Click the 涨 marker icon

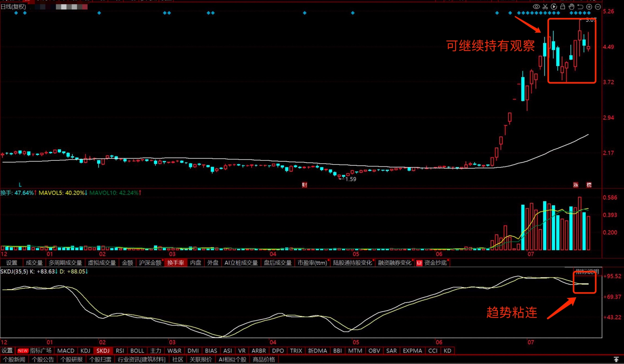coord(576,185)
